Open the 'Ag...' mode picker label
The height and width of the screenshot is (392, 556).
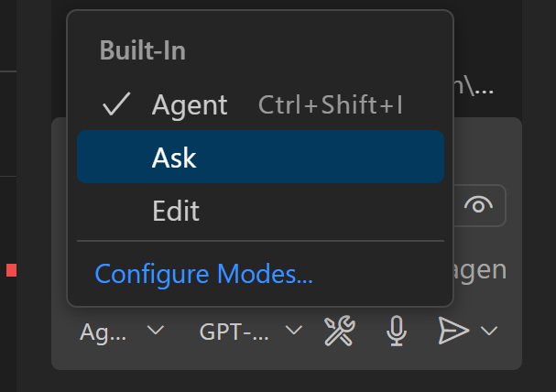click(x=104, y=332)
